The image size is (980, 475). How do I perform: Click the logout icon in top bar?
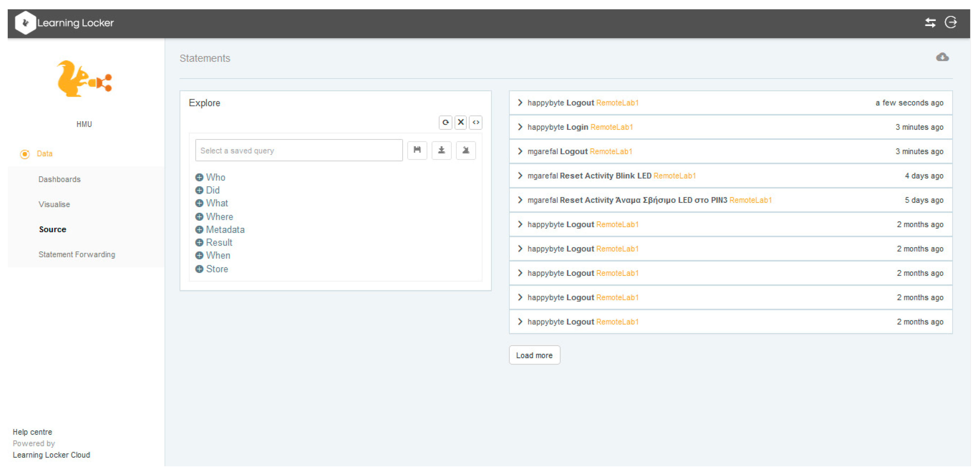(x=951, y=22)
